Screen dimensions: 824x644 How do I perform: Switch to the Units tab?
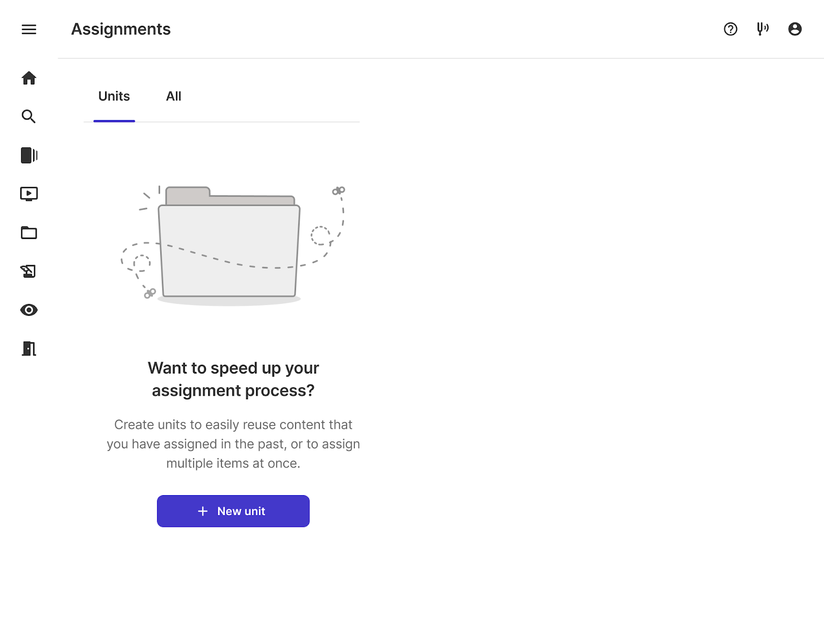[x=114, y=96]
